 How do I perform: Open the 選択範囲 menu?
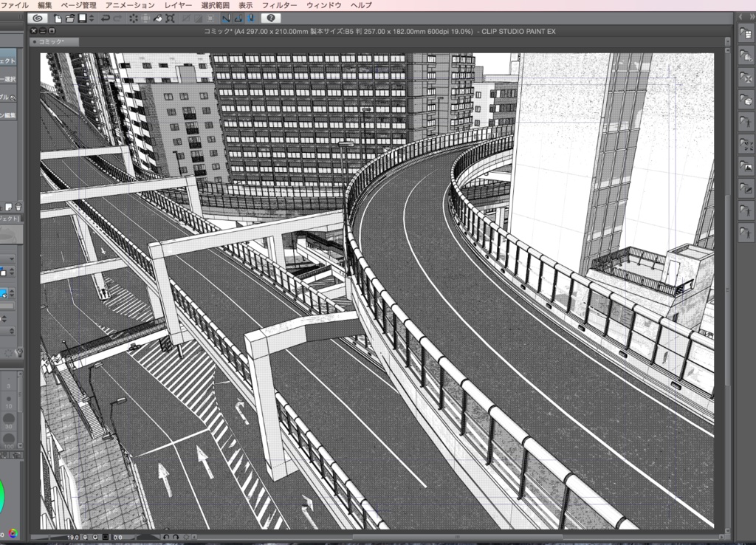pos(215,5)
